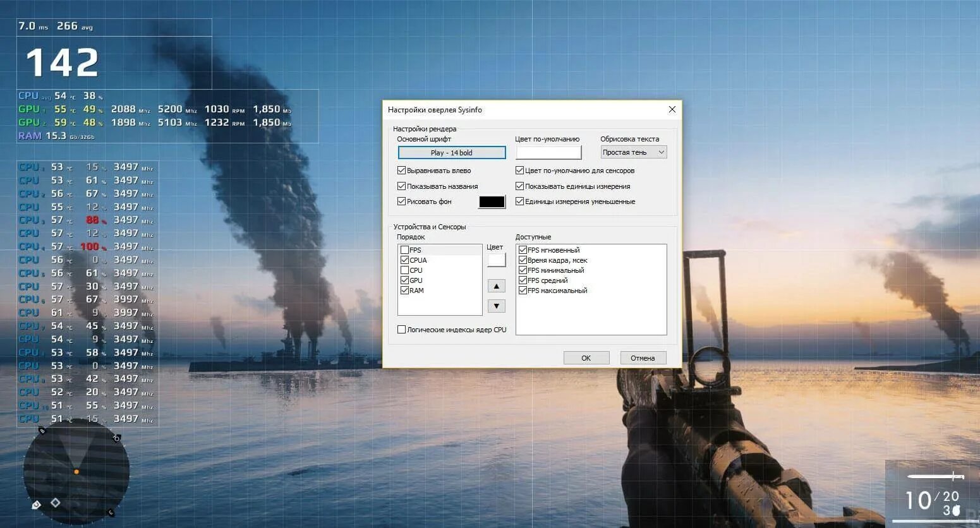Click the 1232 RPM fan speed value

pos(224,123)
